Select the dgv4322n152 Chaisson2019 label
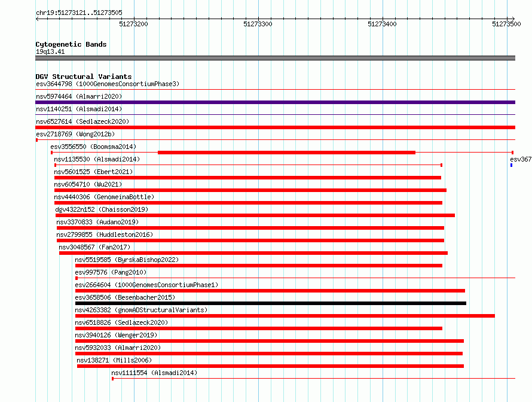This screenshot has width=532, height=402. (102, 209)
